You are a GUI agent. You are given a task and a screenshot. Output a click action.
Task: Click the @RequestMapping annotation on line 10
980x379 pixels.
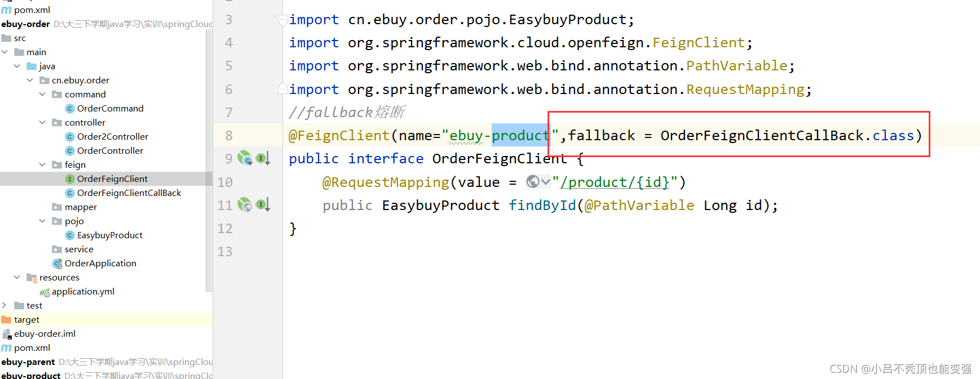[386, 182]
